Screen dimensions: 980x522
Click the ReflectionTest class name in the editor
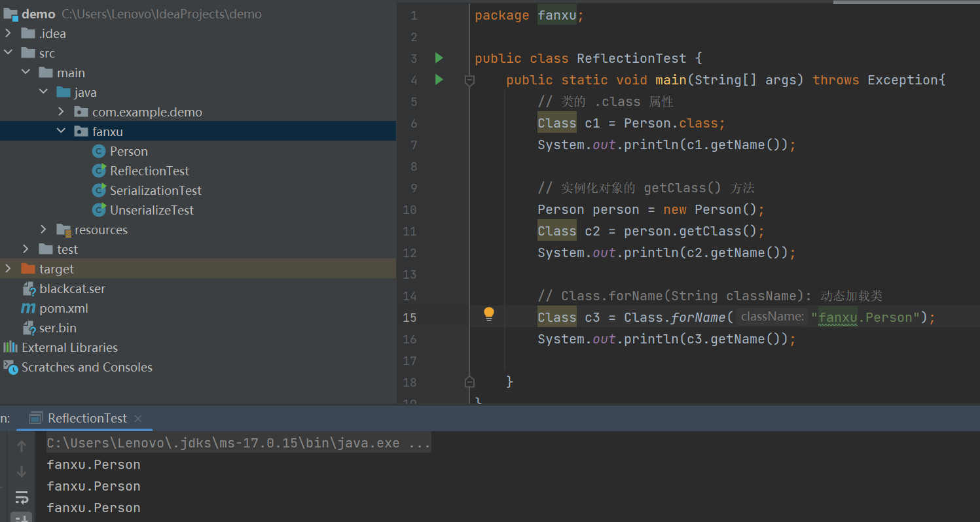632,59
